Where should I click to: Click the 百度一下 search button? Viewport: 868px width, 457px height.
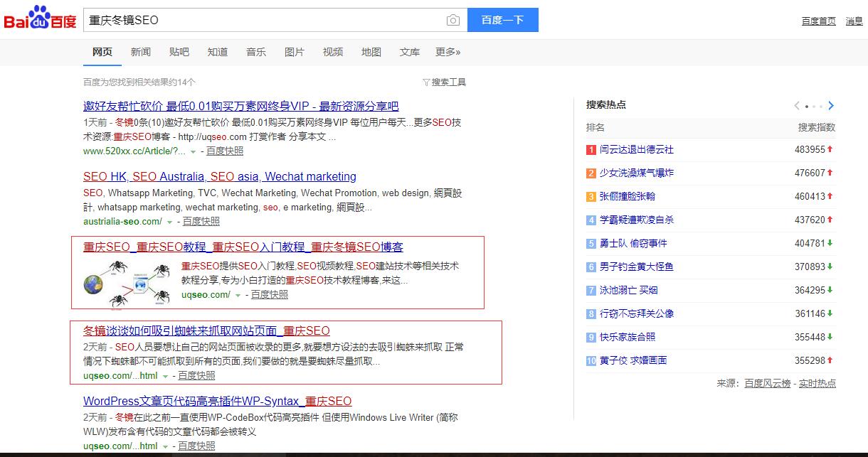pyautogui.click(x=502, y=20)
